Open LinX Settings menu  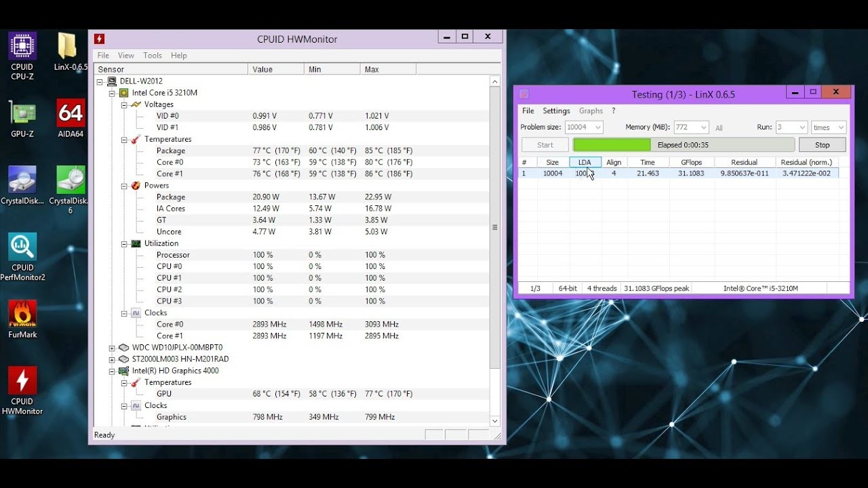[556, 111]
